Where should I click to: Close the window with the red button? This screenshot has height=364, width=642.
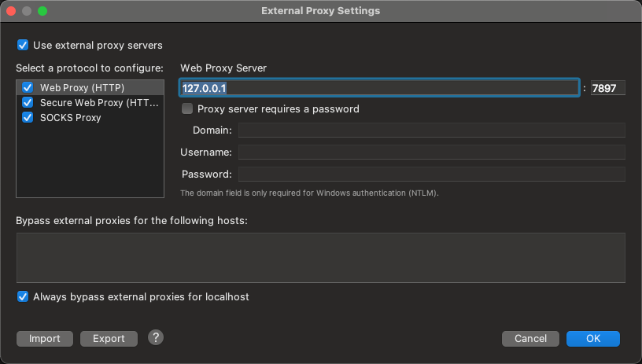11,11
